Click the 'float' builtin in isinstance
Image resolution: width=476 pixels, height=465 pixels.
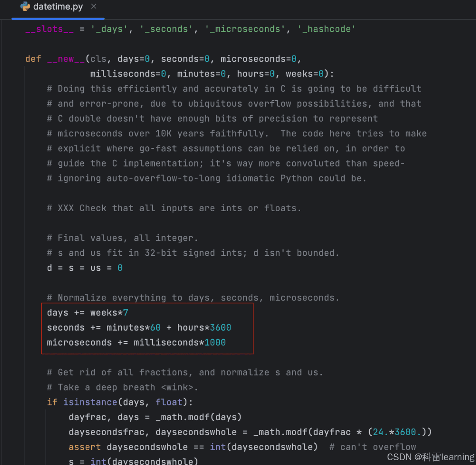169,402
